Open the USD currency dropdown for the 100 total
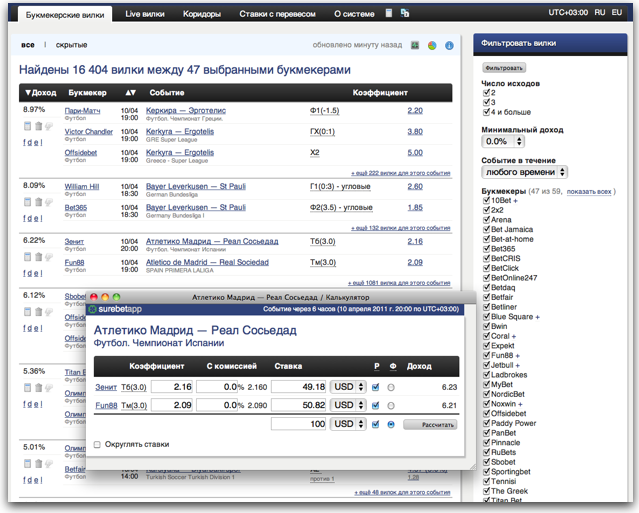This screenshot has height=513, width=639. tap(348, 424)
